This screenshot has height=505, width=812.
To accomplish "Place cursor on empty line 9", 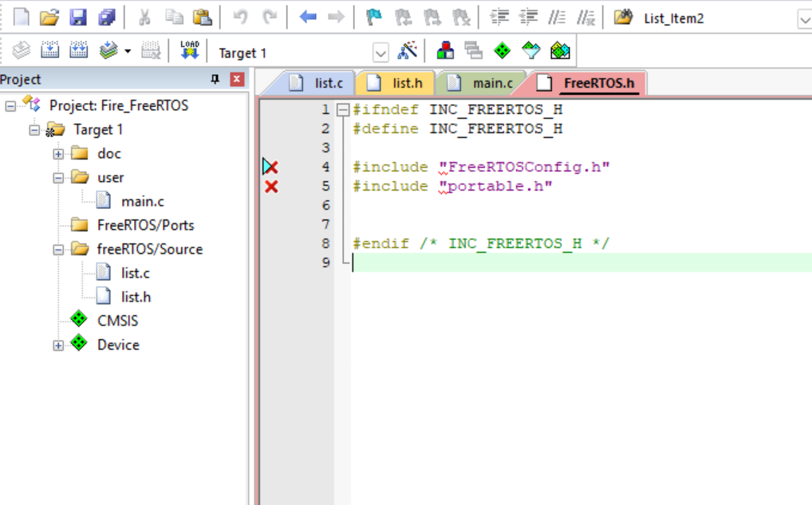I will (x=581, y=262).
